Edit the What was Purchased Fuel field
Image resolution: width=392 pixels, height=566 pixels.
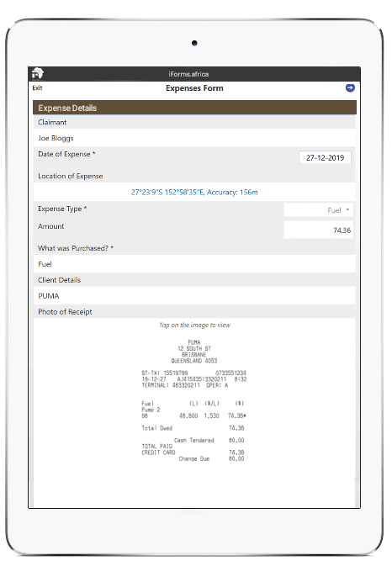[194, 264]
